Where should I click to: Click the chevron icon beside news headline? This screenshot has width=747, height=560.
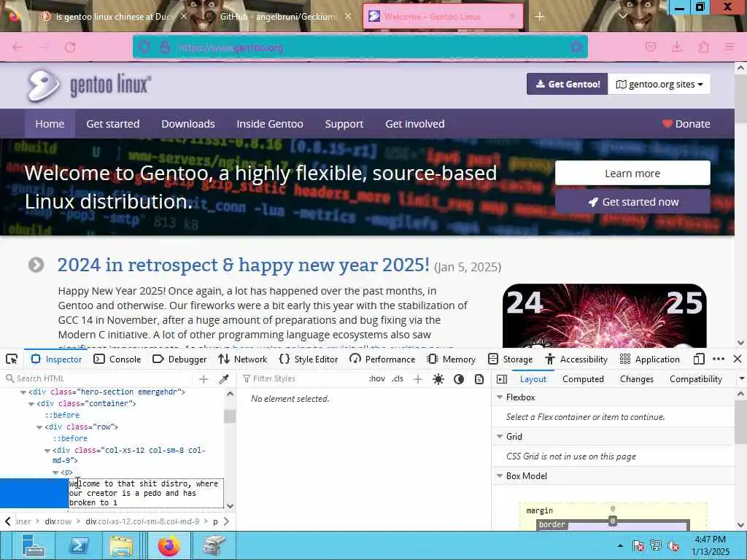36,265
